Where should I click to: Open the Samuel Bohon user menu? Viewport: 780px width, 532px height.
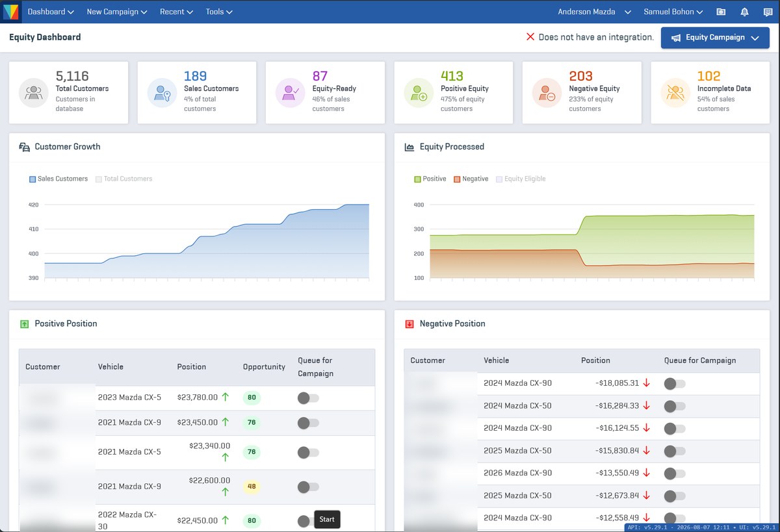click(x=673, y=12)
